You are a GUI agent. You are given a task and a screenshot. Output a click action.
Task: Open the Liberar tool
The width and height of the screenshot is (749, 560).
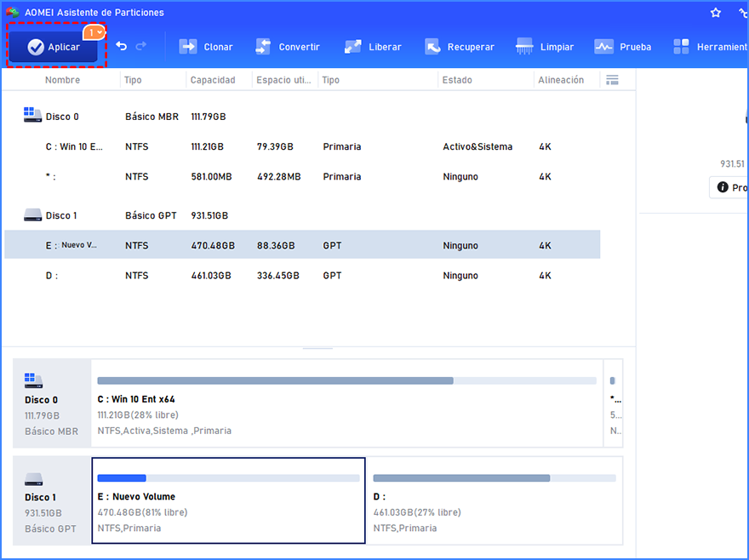tap(373, 47)
